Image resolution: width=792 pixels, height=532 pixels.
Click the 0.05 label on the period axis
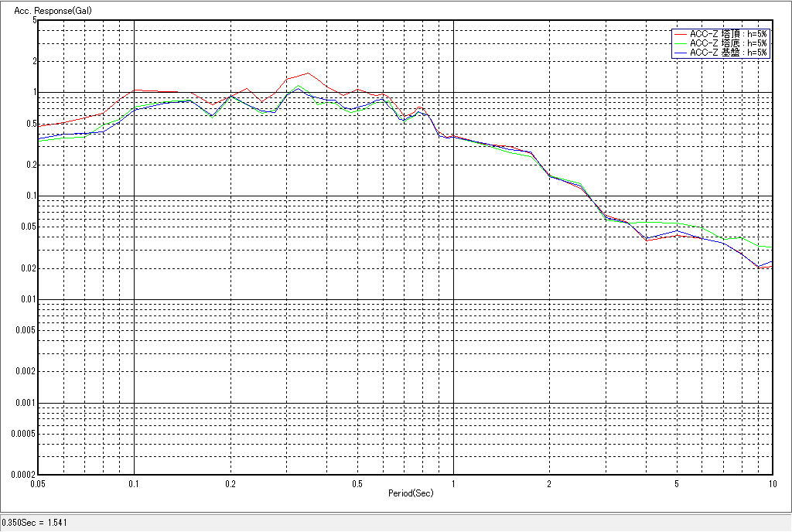pos(38,483)
